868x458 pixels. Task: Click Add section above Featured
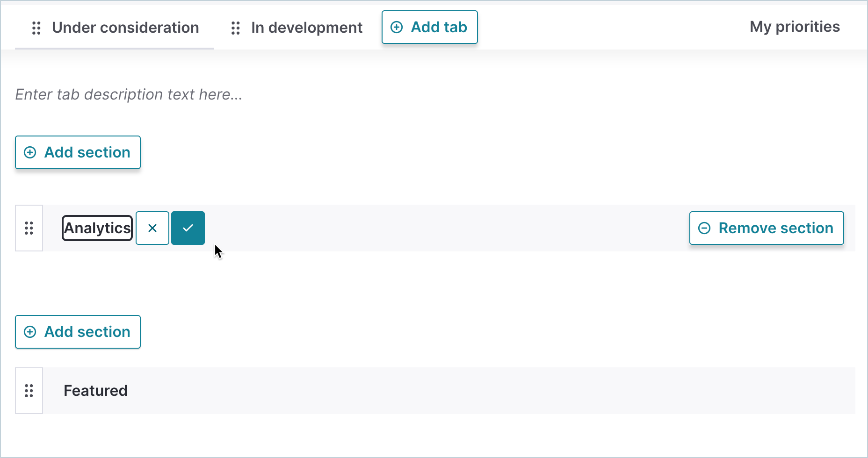pyautogui.click(x=78, y=332)
